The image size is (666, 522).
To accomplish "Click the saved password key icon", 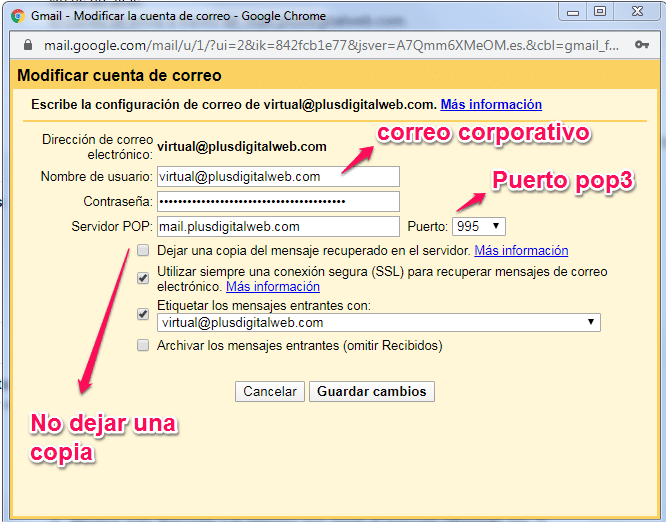I will point(642,45).
